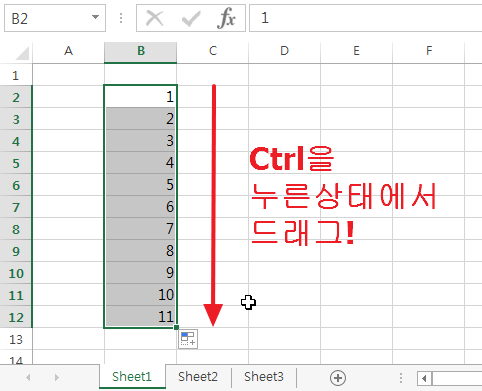Select column F header
482x391 pixels.
[429, 51]
